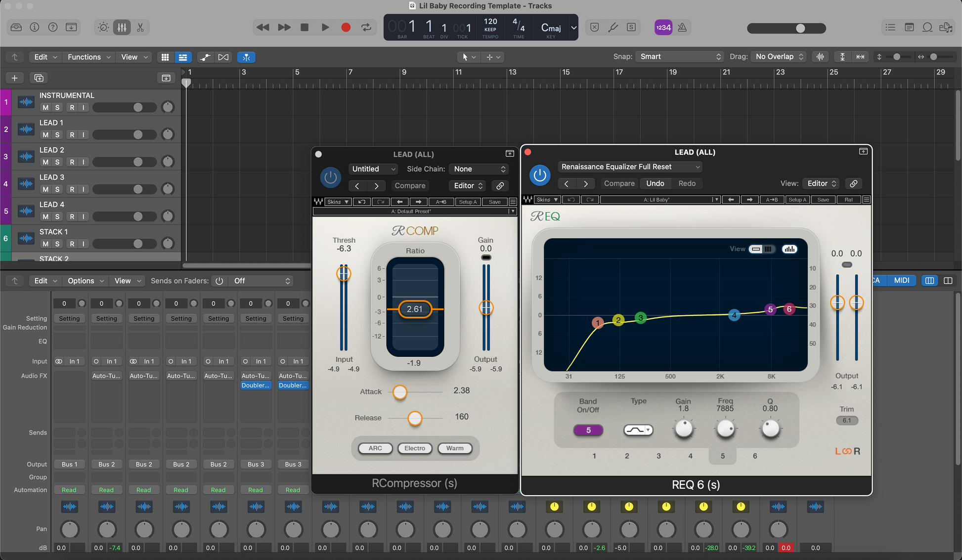This screenshot has width=962, height=560.
Task: Click the add new track plus icon
Action: pyautogui.click(x=14, y=78)
